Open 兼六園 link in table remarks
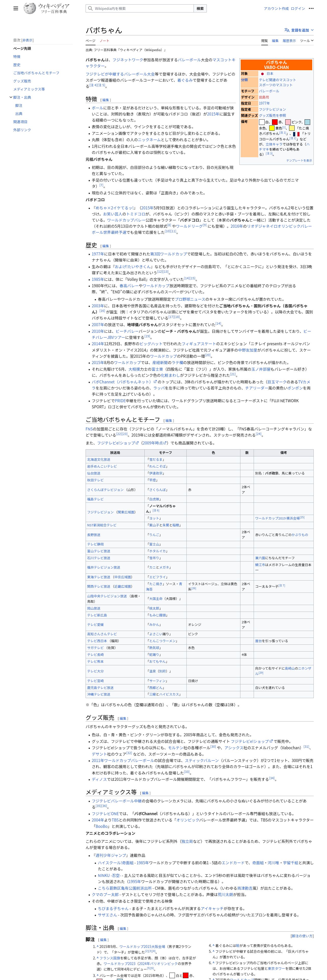The height and width of the screenshot is (980, 327). tap(260, 558)
